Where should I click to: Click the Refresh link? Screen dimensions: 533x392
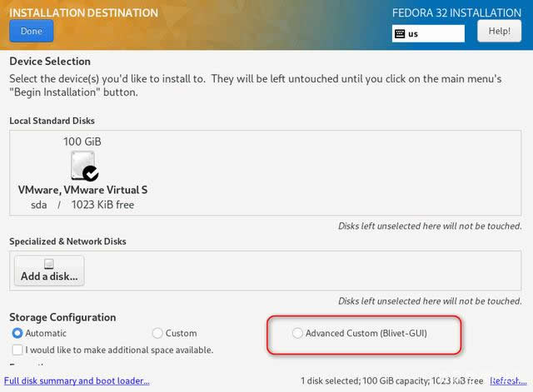(x=507, y=381)
